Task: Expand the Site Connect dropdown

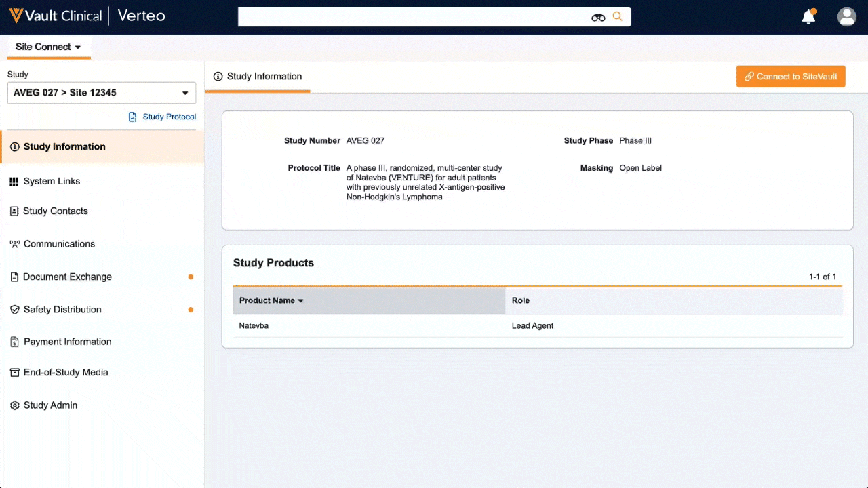Action: (49, 47)
